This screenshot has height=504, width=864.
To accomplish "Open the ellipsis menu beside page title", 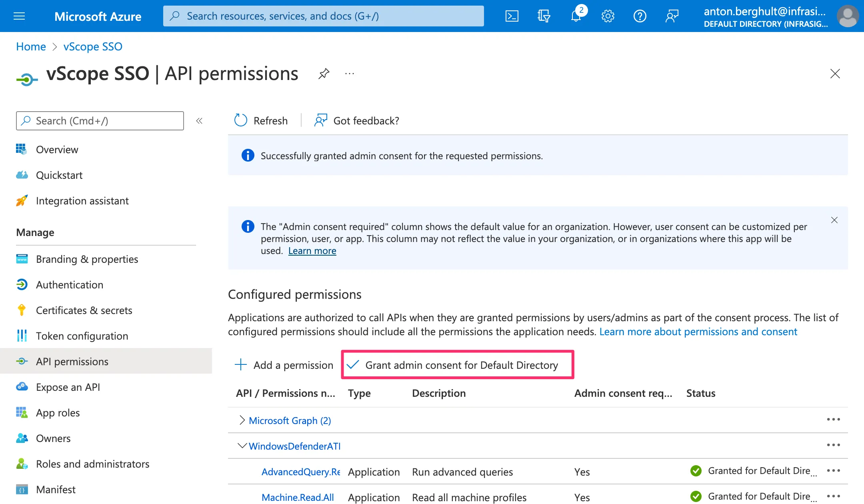I will pos(350,74).
